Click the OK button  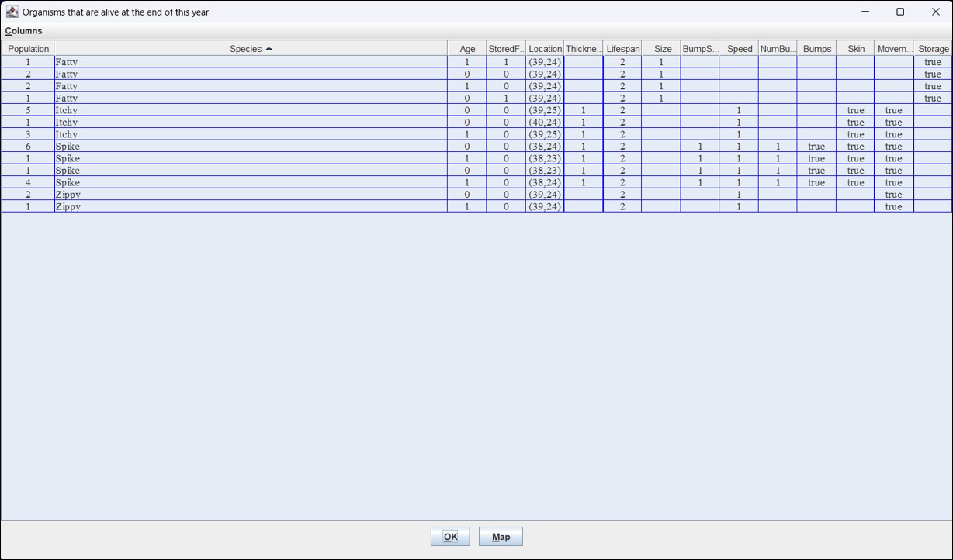[450, 537]
